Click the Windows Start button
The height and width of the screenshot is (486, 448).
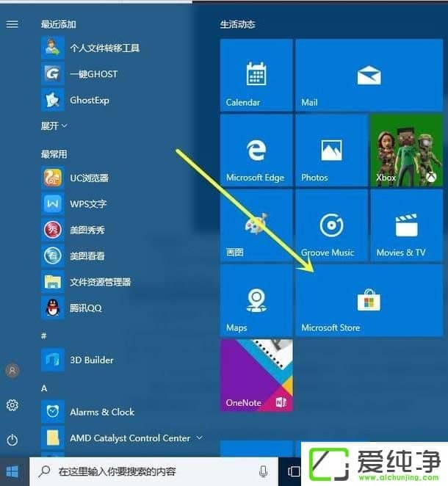point(12,471)
